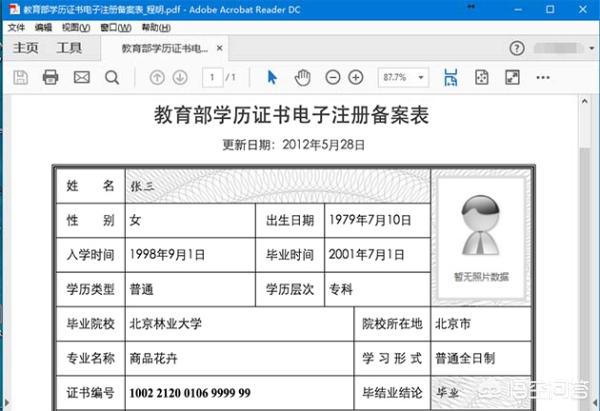
Task: Select the 教育部学历证书电... document tab
Action: [x=165, y=49]
